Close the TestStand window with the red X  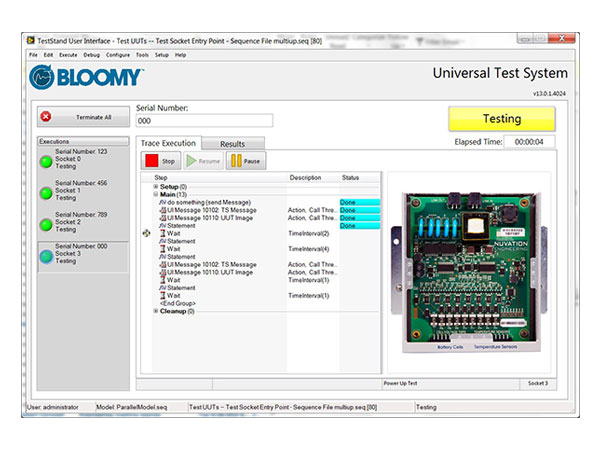[561, 38]
